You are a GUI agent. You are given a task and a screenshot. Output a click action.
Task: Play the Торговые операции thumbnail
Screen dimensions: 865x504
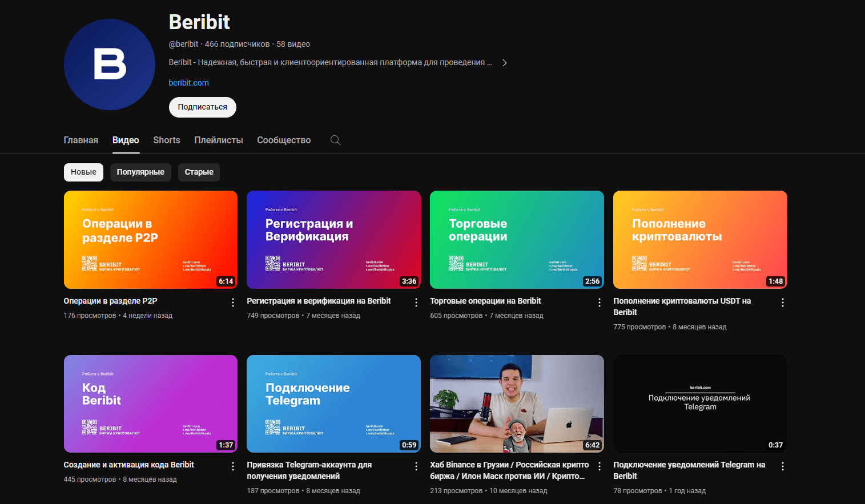click(x=517, y=240)
